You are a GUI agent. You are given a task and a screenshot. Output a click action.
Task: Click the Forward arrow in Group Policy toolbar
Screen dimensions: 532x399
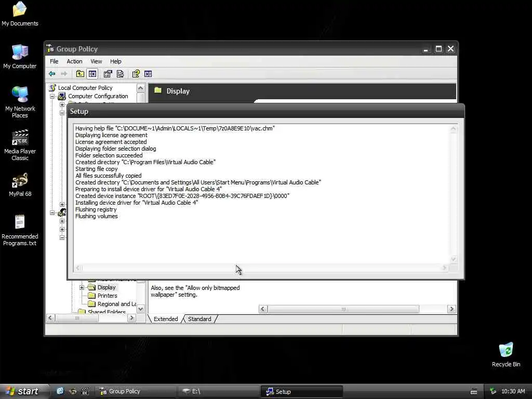64,74
